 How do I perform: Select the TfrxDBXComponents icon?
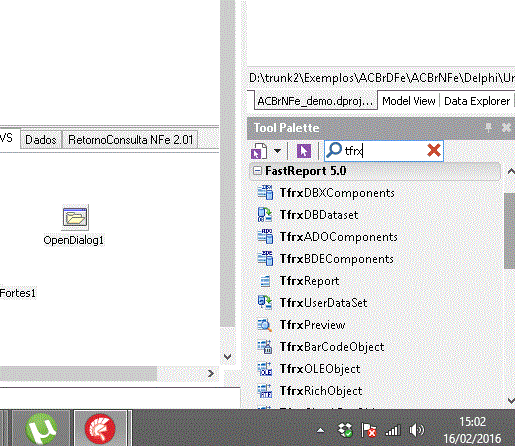[265, 193]
